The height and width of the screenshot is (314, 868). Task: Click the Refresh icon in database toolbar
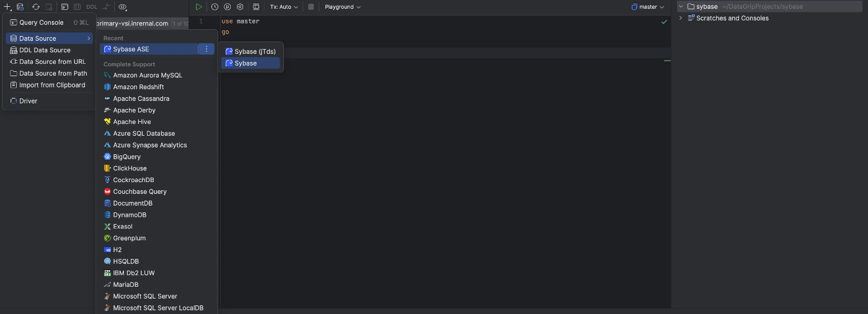click(36, 7)
